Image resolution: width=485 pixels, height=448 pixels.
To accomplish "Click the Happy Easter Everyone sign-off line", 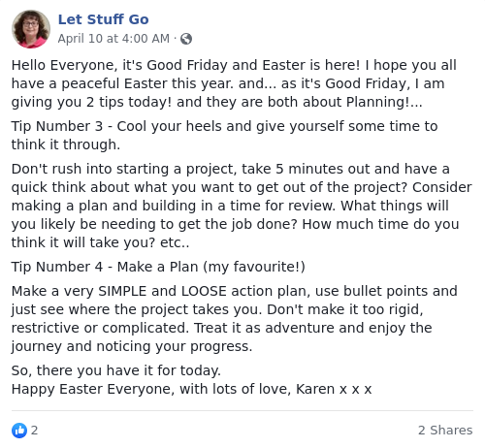I will point(191,389).
